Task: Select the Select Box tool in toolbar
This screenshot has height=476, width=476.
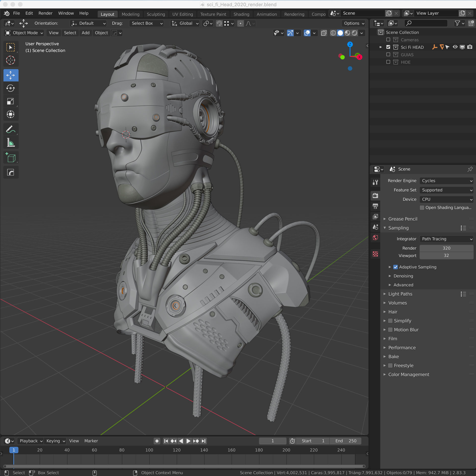Action: click(11, 47)
